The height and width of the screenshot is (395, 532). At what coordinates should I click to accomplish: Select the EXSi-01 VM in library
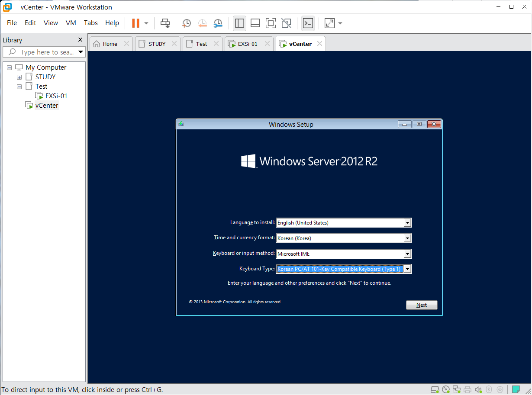(56, 96)
